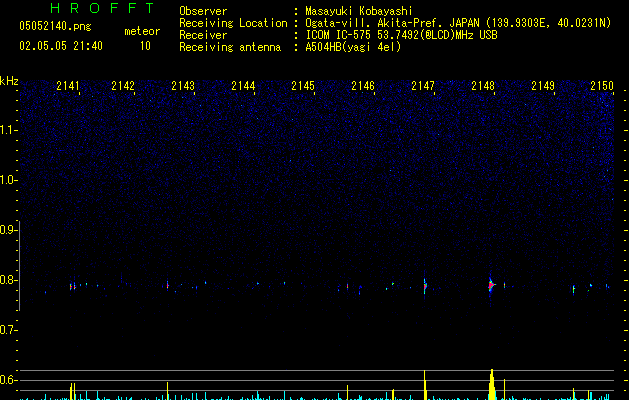The width and height of the screenshot is (629, 400).
Task: Click the 1.1 kHz frequency label
Action: [8, 130]
